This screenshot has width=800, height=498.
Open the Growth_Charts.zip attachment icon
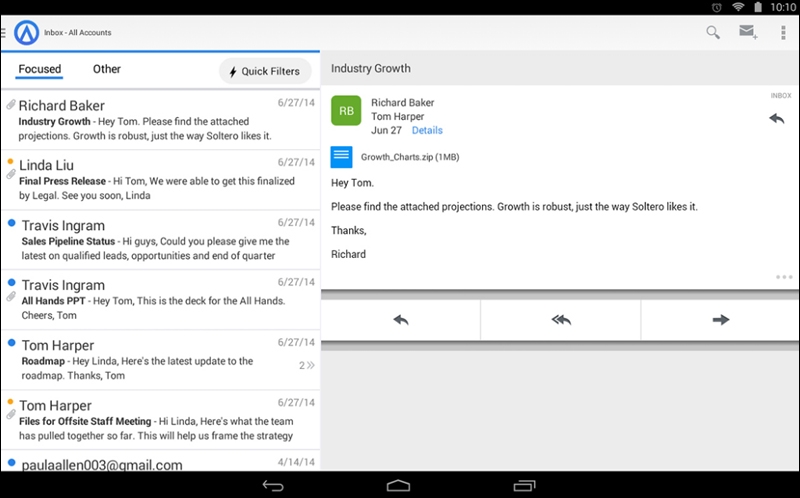(x=342, y=157)
